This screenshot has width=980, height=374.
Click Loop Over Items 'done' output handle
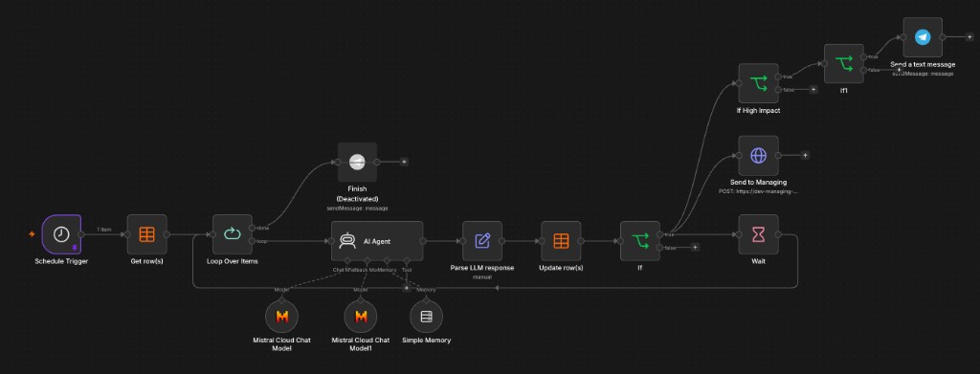tap(252, 228)
